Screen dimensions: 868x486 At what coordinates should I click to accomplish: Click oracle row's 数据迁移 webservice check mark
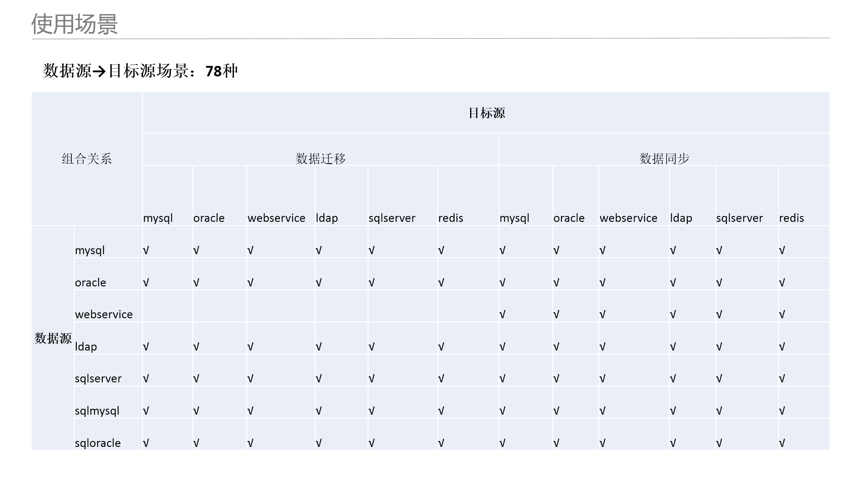pos(250,283)
